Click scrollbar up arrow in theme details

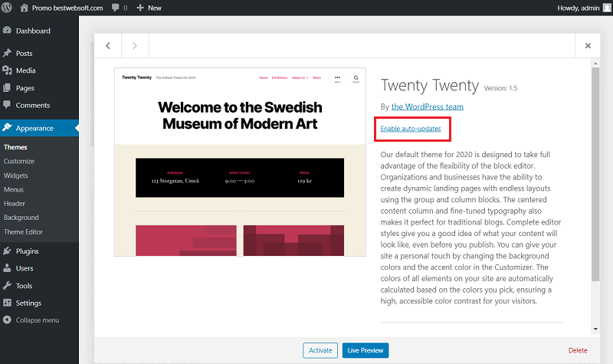point(595,63)
